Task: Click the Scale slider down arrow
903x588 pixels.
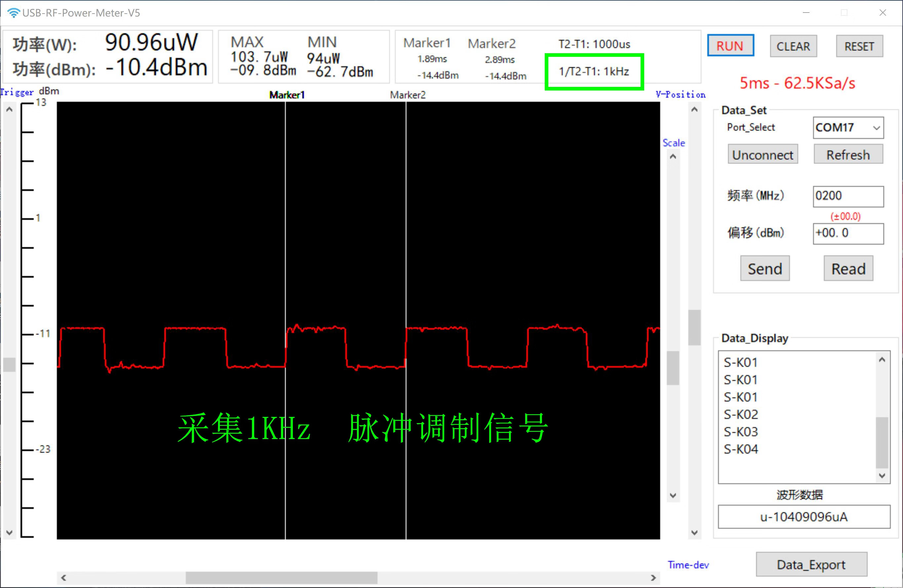Action: tap(673, 496)
